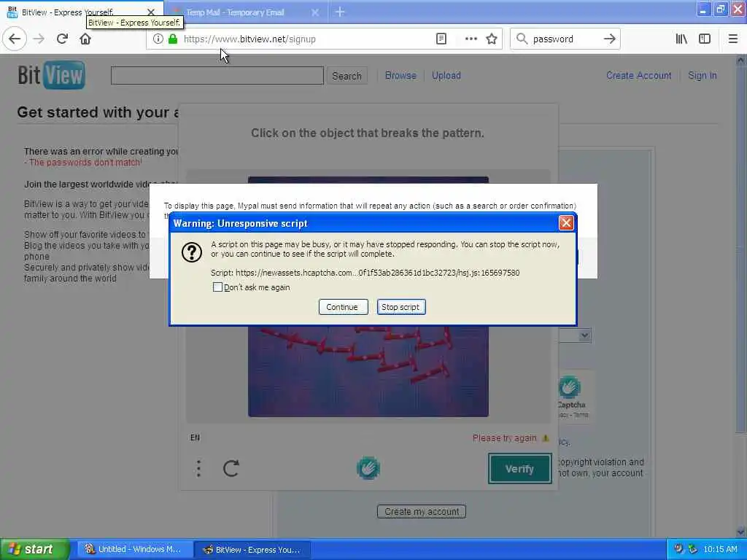Click the passwords don't match error text

pyautogui.click(x=83, y=163)
